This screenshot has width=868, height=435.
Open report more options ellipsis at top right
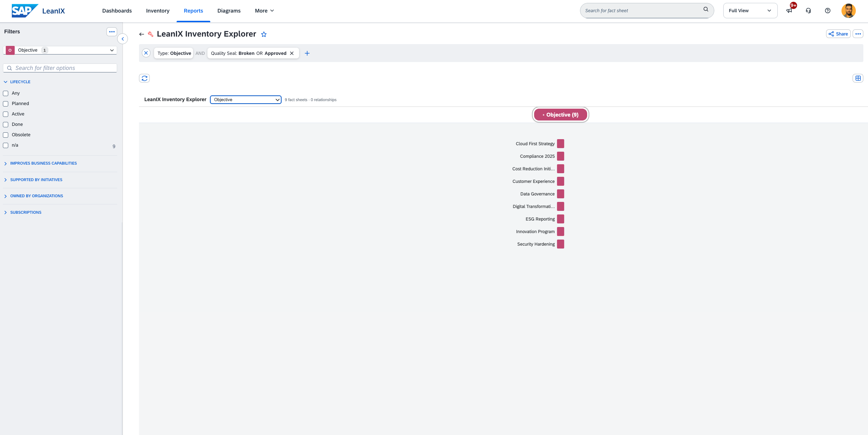[858, 34]
